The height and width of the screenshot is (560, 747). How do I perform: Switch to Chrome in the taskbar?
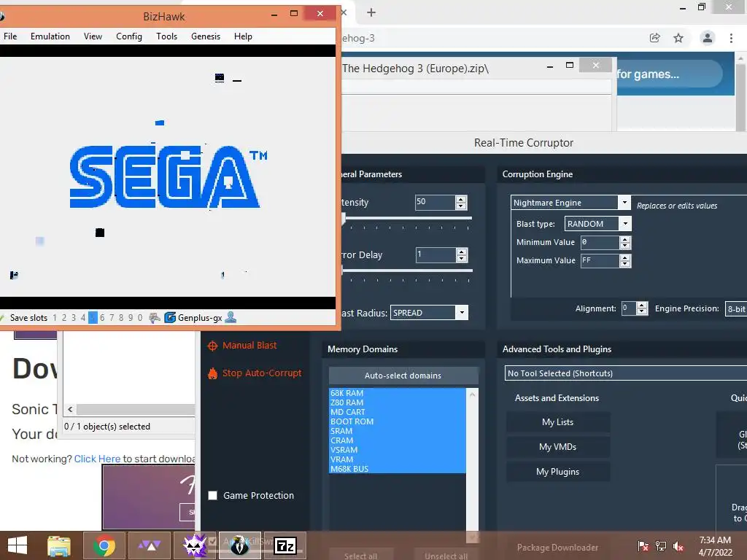pyautogui.click(x=104, y=545)
